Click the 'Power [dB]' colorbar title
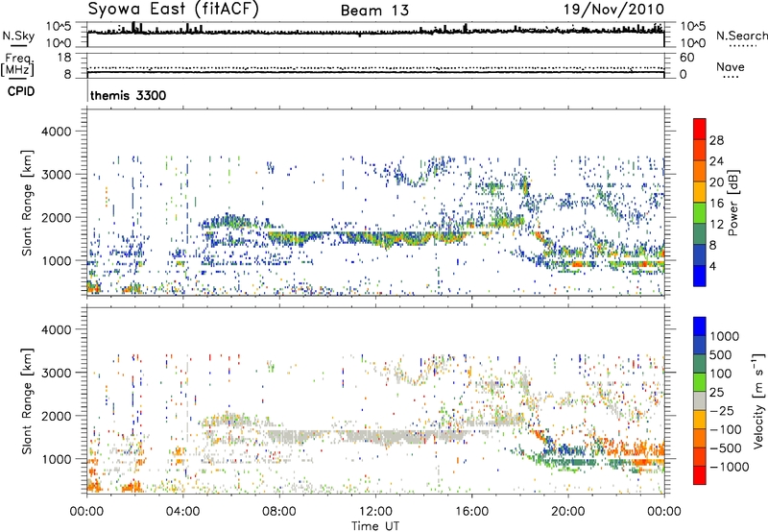This screenshot has width=768, height=532. coord(732,203)
